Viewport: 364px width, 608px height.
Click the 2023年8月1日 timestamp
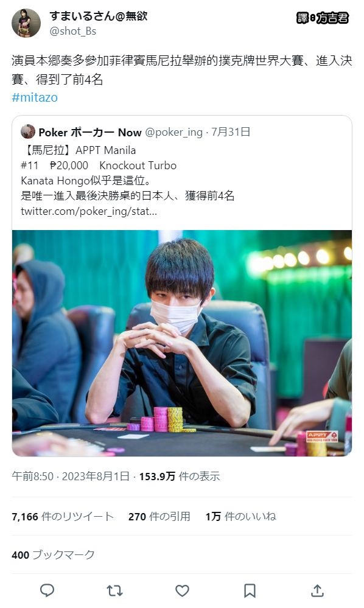point(96,476)
